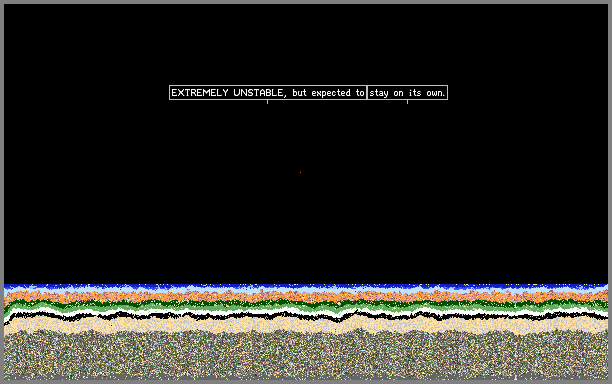The image size is (612, 384).
Task: Click the orange particle band
Action: coord(306,297)
